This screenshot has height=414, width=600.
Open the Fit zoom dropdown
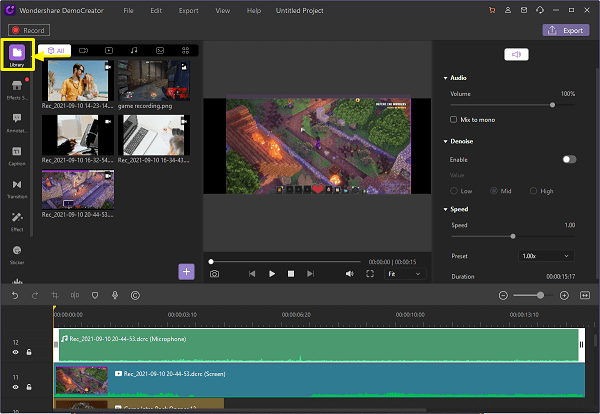pos(405,273)
